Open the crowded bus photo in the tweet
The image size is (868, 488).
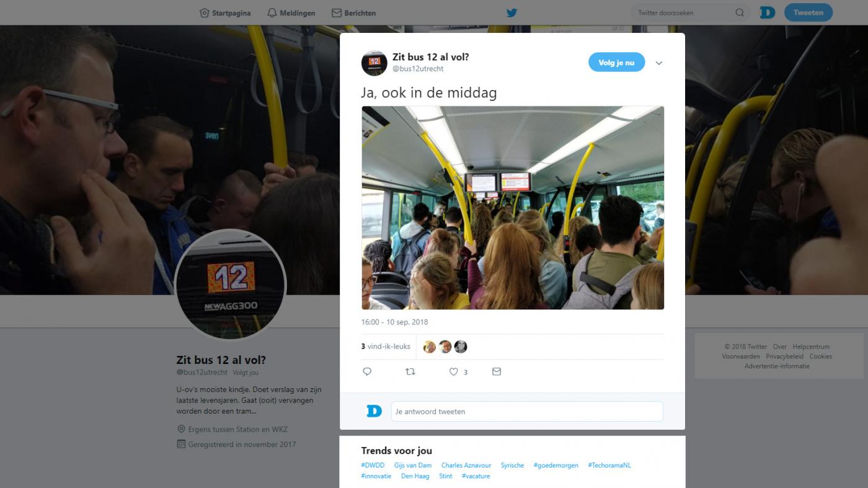(513, 208)
